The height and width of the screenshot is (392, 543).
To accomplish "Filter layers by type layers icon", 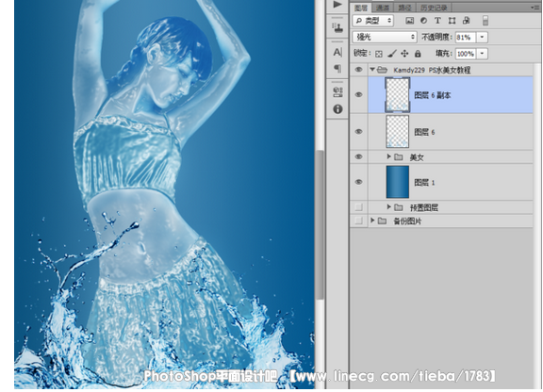I will pos(437,21).
